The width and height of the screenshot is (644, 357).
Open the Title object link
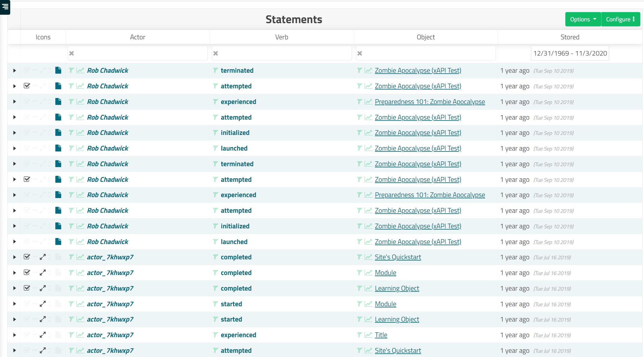[x=381, y=335]
